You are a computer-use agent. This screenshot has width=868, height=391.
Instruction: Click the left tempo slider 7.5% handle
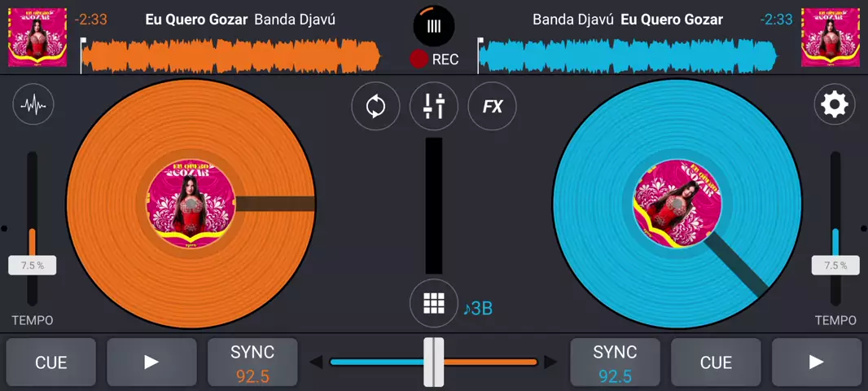33,266
